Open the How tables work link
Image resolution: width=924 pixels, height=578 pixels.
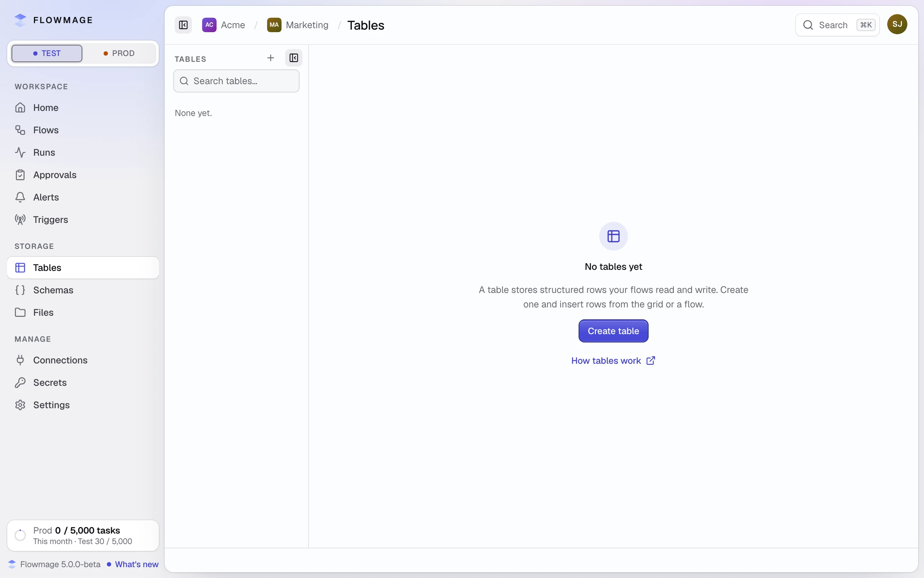[x=613, y=361]
